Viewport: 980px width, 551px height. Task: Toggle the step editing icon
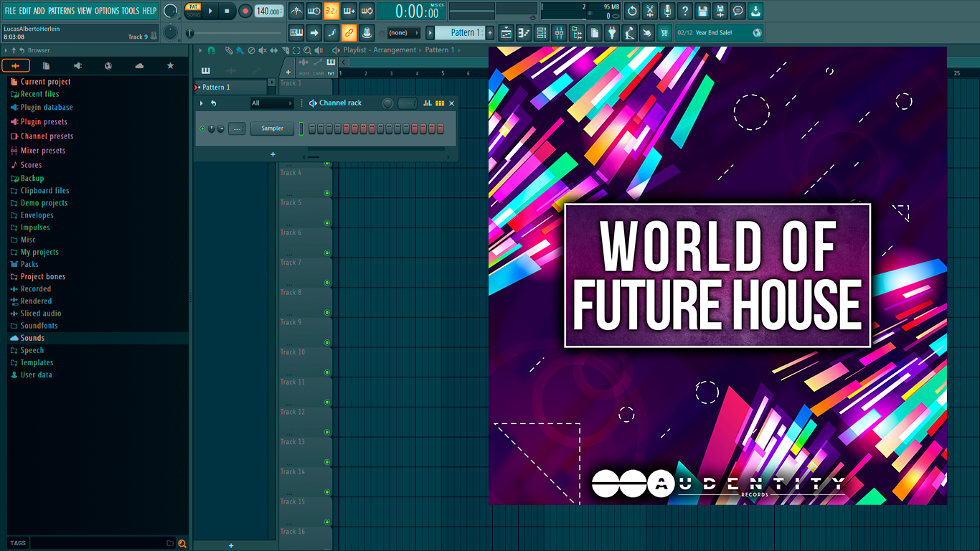[331, 32]
